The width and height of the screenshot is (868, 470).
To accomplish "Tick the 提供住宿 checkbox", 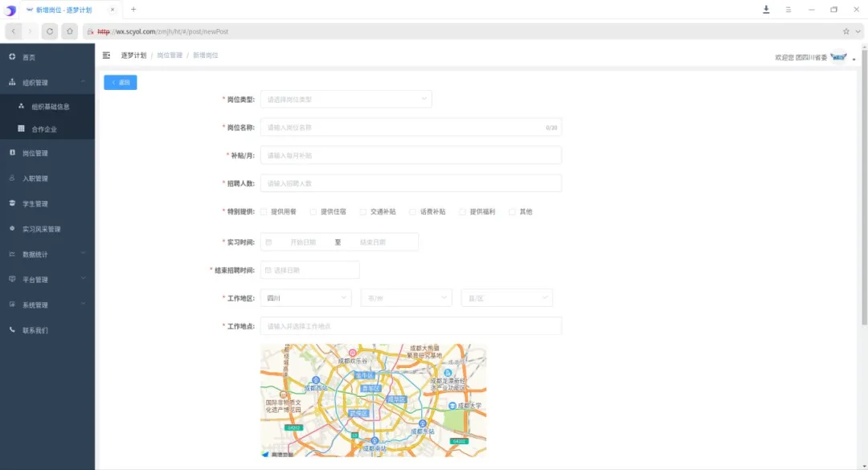I will click(x=313, y=212).
